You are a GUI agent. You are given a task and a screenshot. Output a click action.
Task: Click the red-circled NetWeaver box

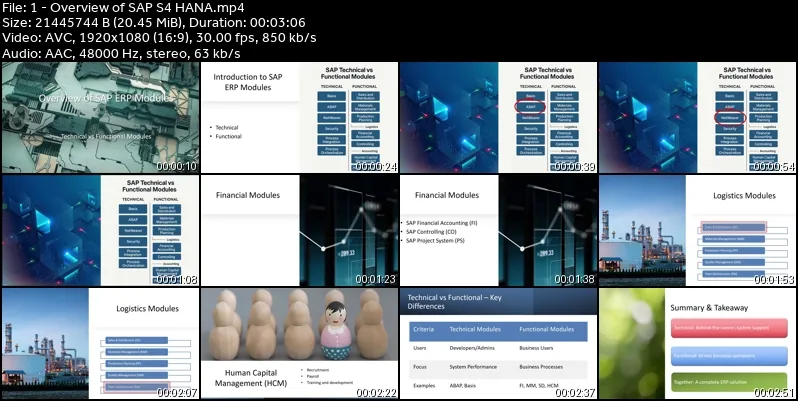point(729,118)
